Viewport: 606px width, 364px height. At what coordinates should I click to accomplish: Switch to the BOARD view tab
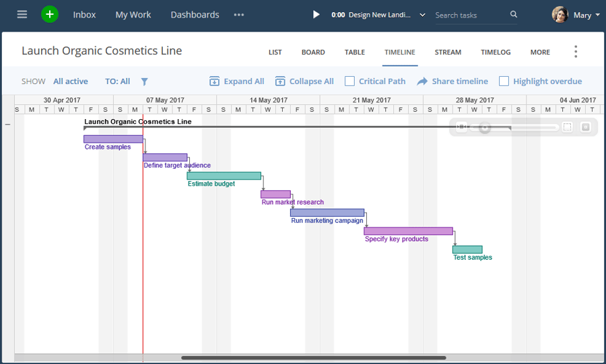(313, 52)
